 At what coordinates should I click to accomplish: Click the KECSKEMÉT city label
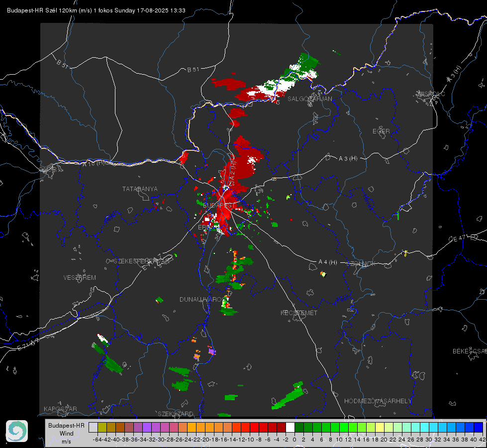point(299,313)
